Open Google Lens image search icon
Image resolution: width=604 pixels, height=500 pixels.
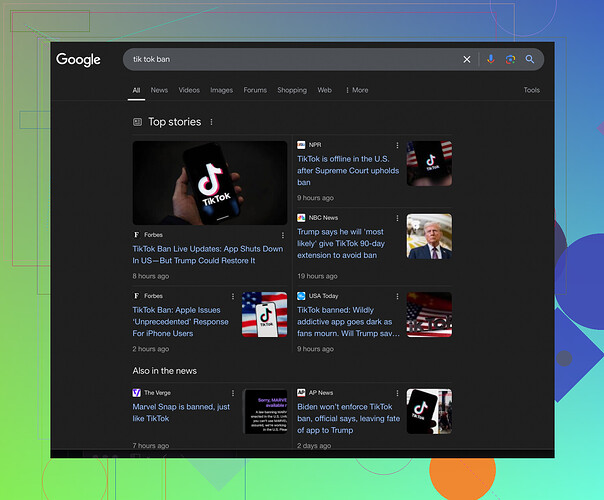510,60
